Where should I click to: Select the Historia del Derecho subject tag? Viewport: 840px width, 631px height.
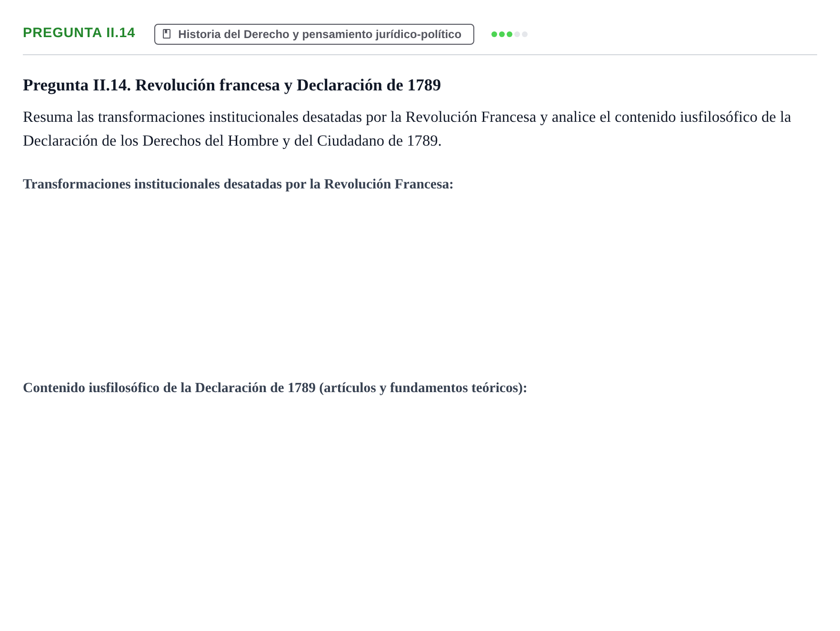click(x=314, y=34)
